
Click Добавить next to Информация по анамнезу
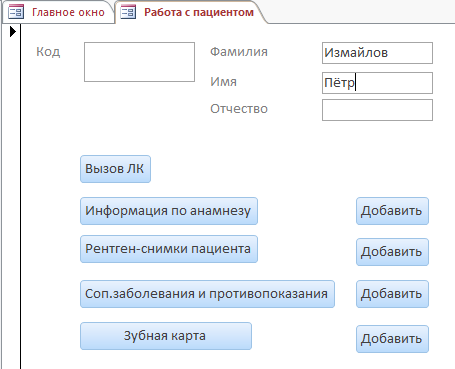[392, 211]
